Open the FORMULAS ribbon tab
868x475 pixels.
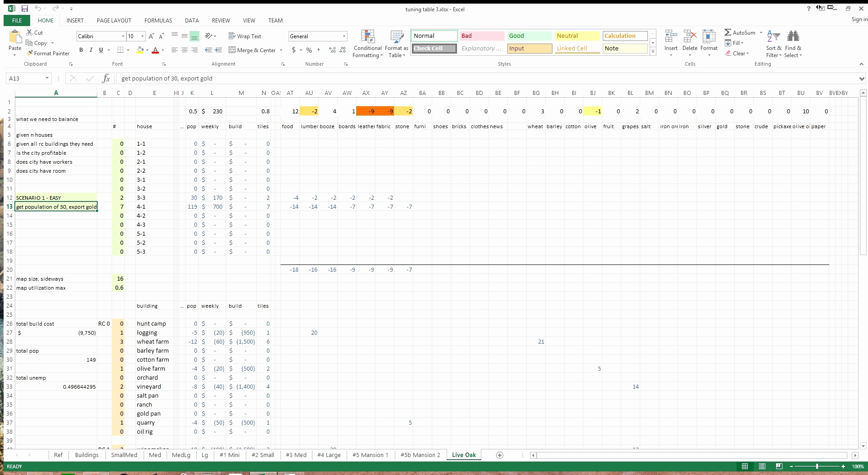[158, 20]
